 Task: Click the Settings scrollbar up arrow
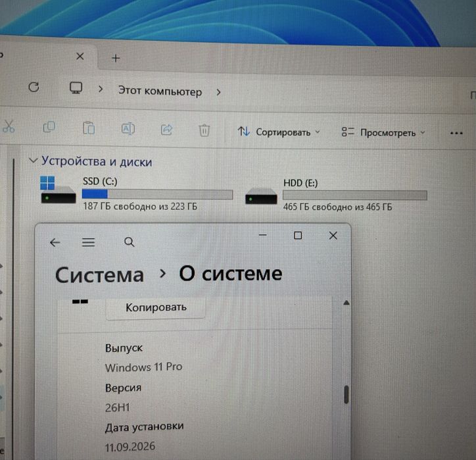[x=346, y=303]
